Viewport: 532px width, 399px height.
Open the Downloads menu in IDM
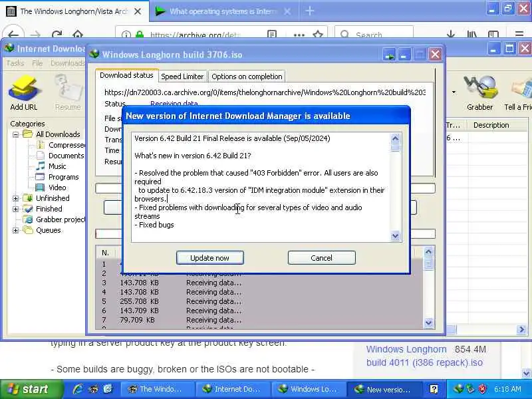pyautogui.click(x=67, y=63)
